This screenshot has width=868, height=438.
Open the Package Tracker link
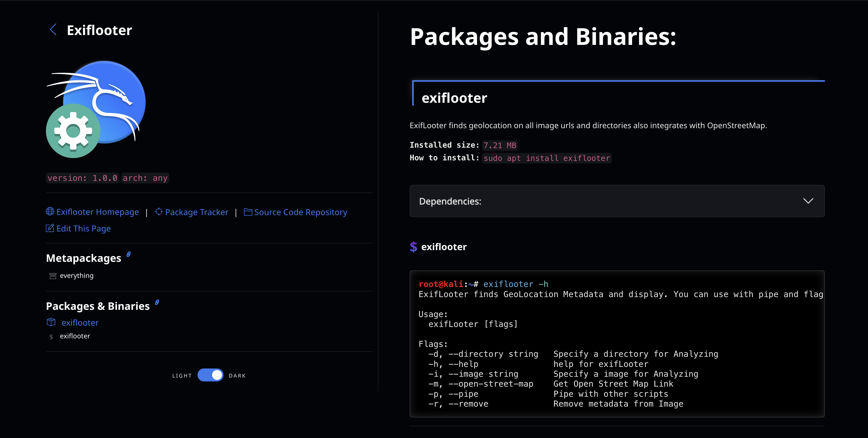point(196,212)
